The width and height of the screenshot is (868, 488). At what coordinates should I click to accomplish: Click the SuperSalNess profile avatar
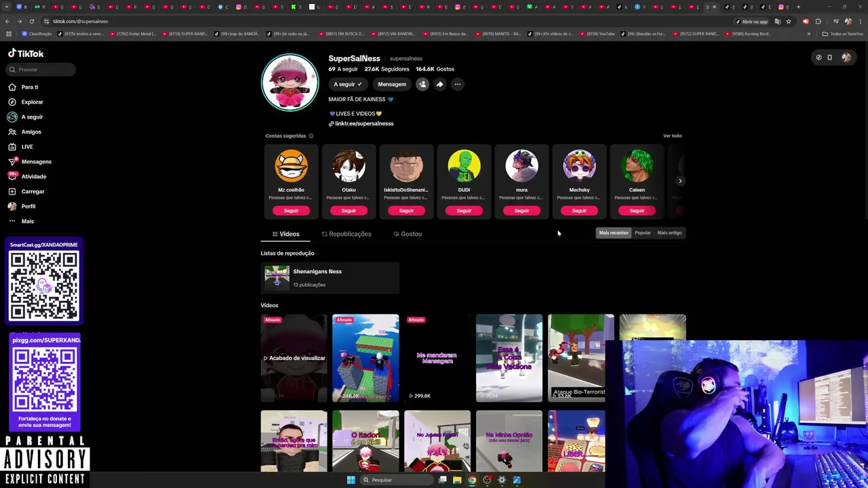point(290,82)
